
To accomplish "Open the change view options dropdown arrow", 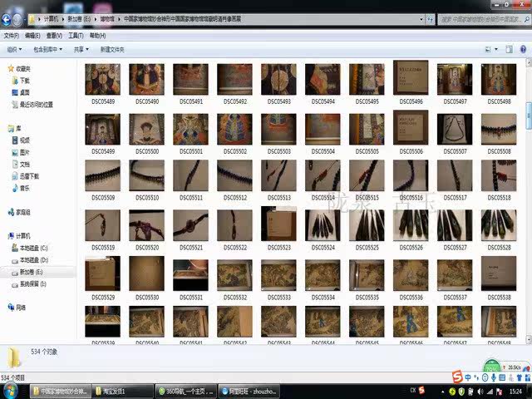I will [496, 50].
